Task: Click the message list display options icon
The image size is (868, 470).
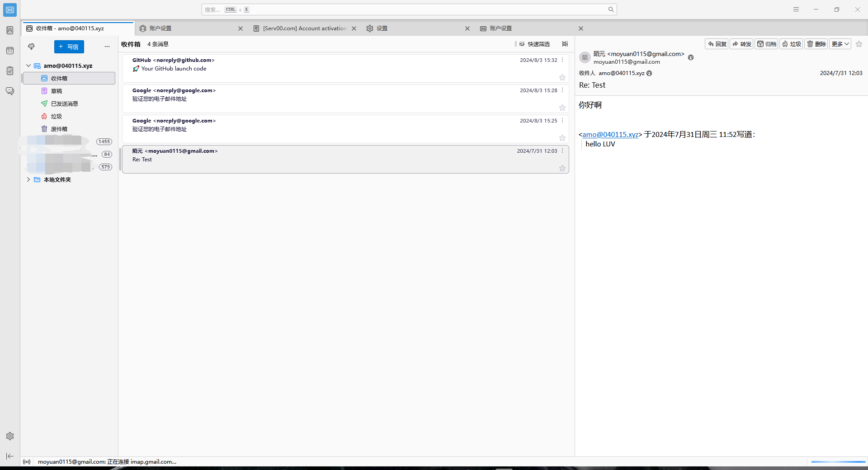Action: coord(565,44)
